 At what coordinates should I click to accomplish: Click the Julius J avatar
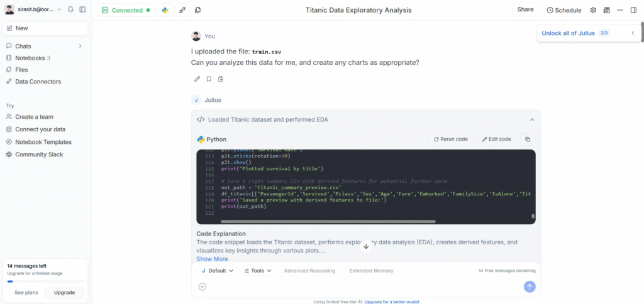(196, 100)
